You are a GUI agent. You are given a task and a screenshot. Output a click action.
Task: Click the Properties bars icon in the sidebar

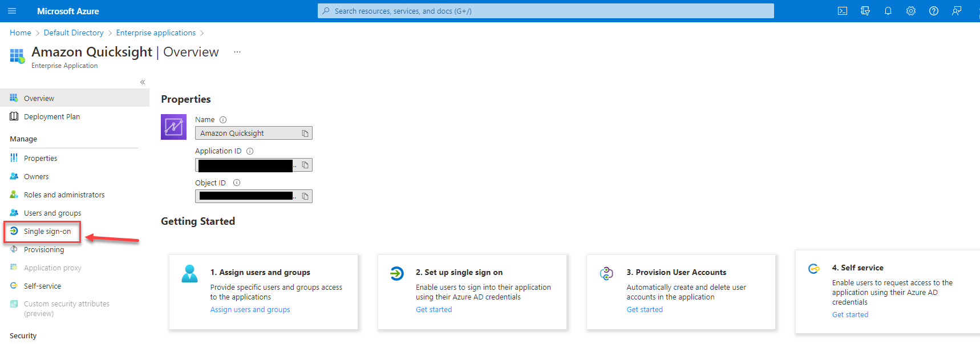click(x=14, y=158)
